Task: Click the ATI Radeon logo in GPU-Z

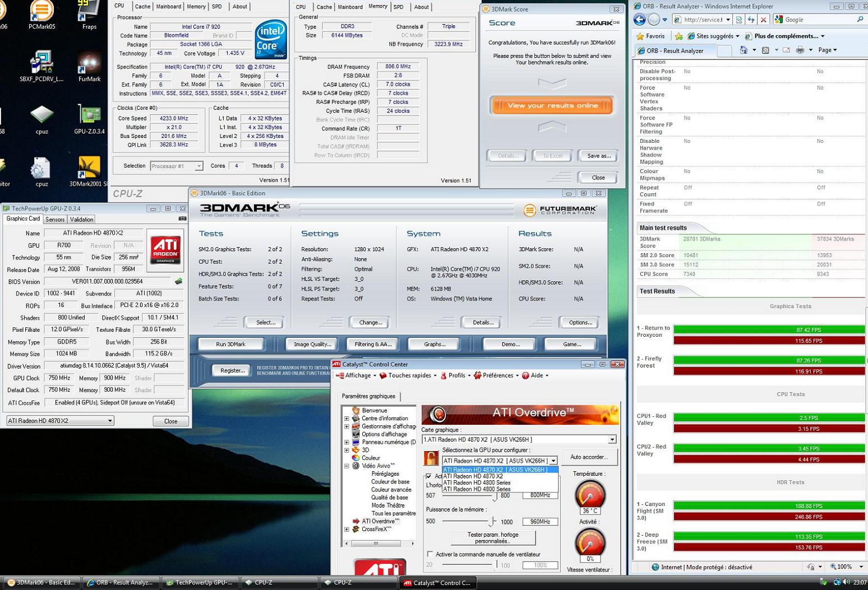Action: 165,250
